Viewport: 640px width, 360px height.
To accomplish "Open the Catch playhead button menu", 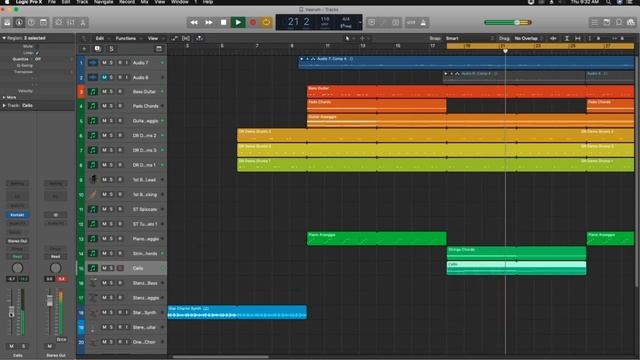I will coord(200,38).
